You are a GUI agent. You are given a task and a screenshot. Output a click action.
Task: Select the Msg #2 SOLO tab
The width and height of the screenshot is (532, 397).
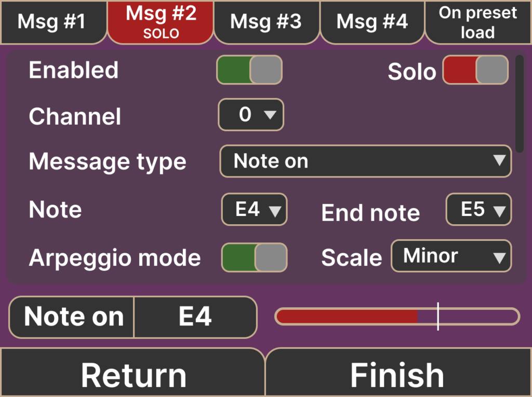[161, 22]
